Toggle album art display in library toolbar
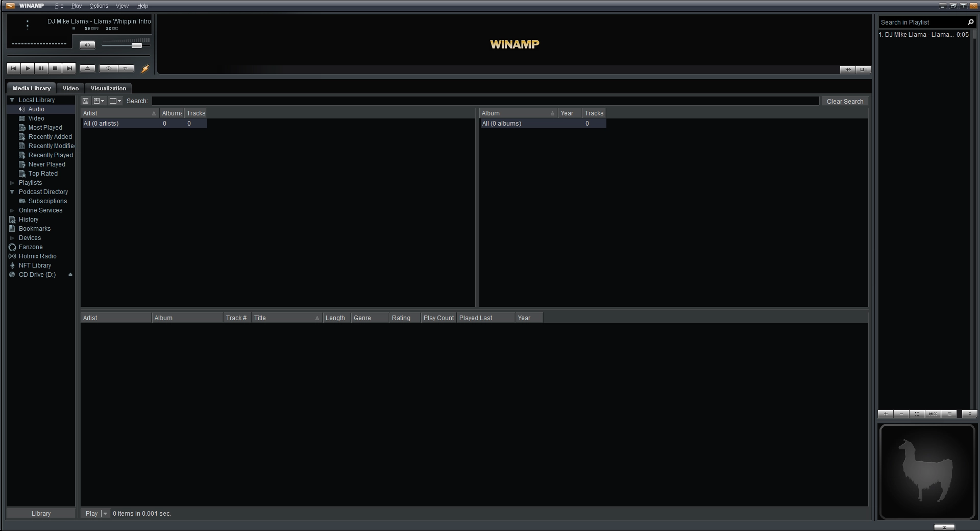 (x=85, y=101)
